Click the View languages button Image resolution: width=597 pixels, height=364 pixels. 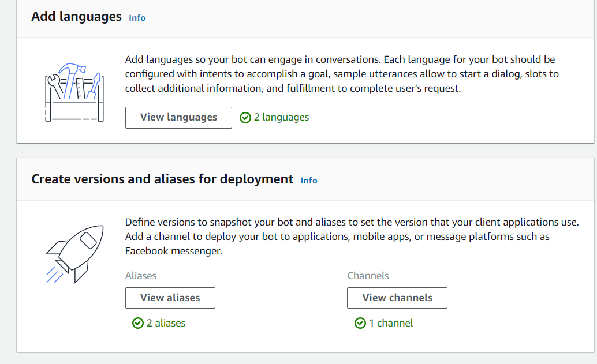tap(178, 117)
